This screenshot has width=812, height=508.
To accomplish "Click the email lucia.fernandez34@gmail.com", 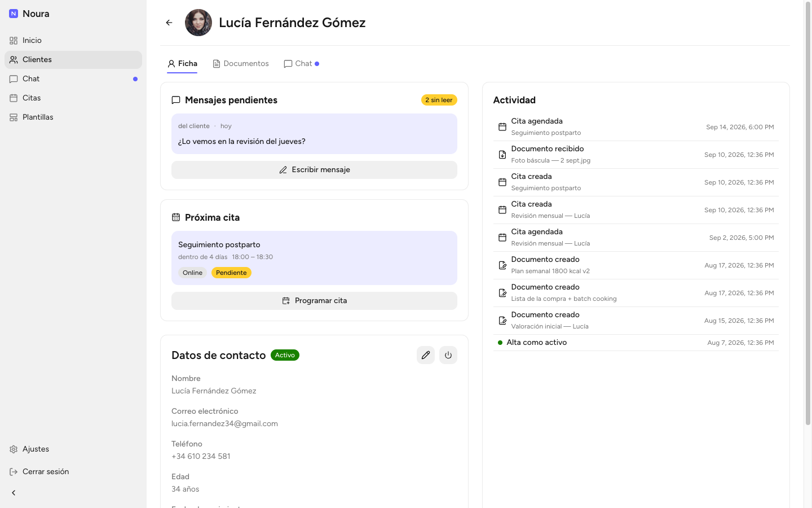I will (x=224, y=424).
